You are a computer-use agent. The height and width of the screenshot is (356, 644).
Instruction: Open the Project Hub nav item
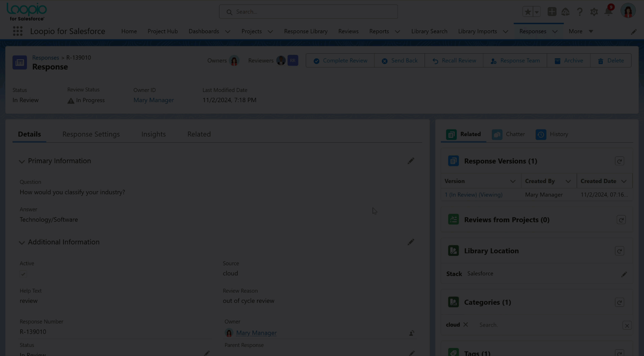pyautogui.click(x=163, y=31)
